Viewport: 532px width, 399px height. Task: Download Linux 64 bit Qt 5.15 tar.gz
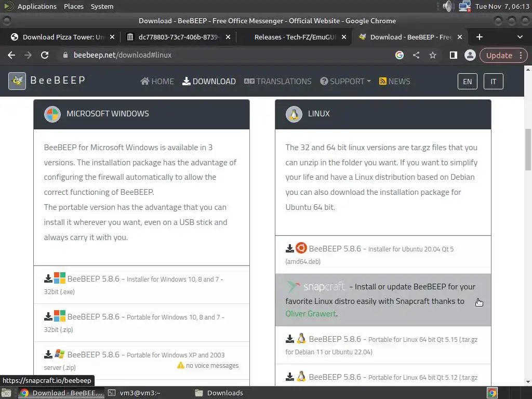(x=383, y=345)
